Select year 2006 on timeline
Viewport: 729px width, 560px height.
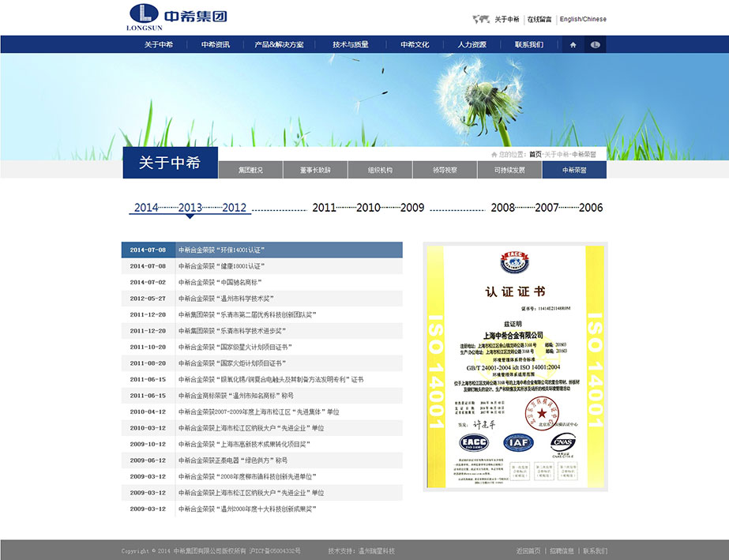591,208
